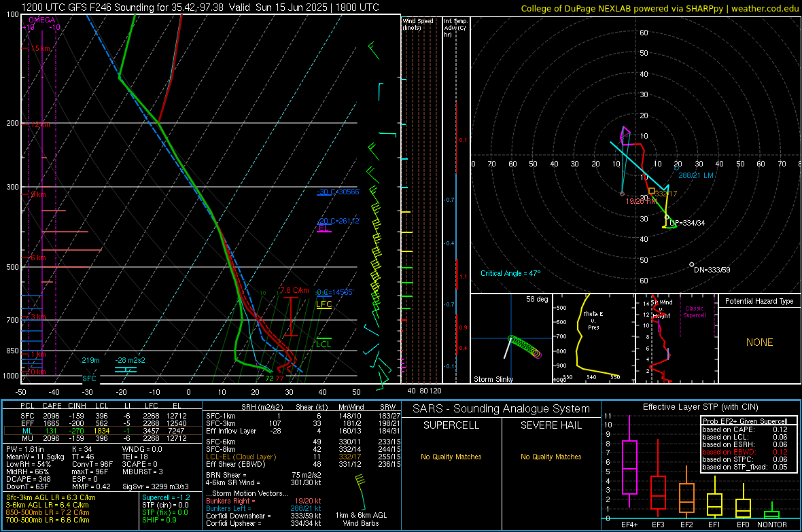Click the green LCL marker label
The image size is (802, 532).
324,344
